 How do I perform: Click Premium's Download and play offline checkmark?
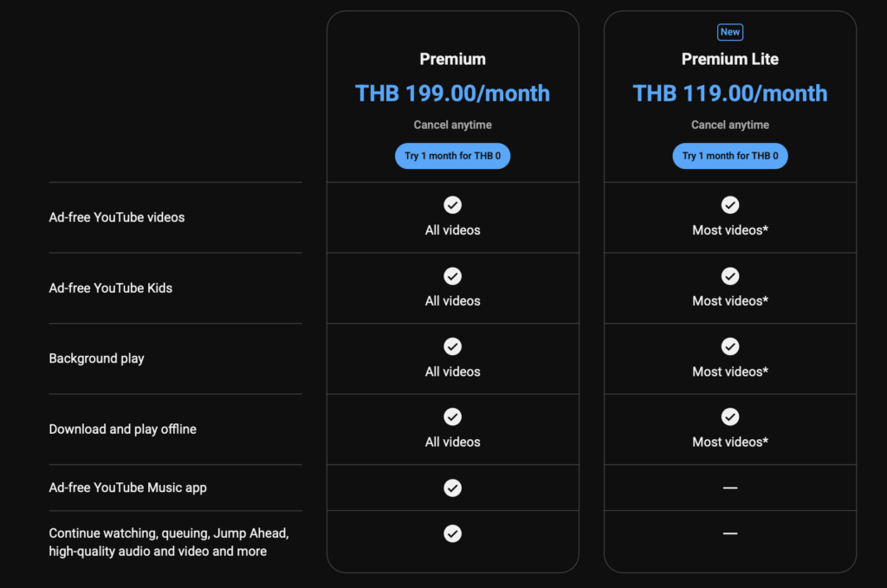pos(452,417)
